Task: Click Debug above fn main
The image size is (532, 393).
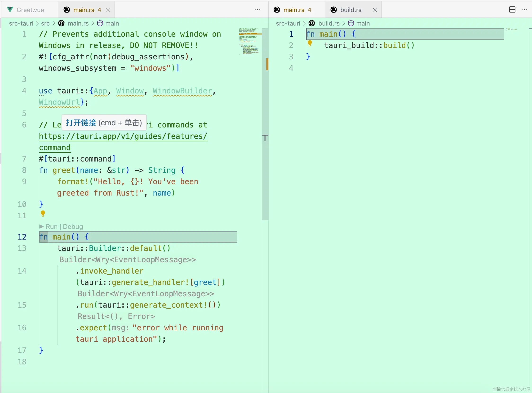Action: point(73,227)
